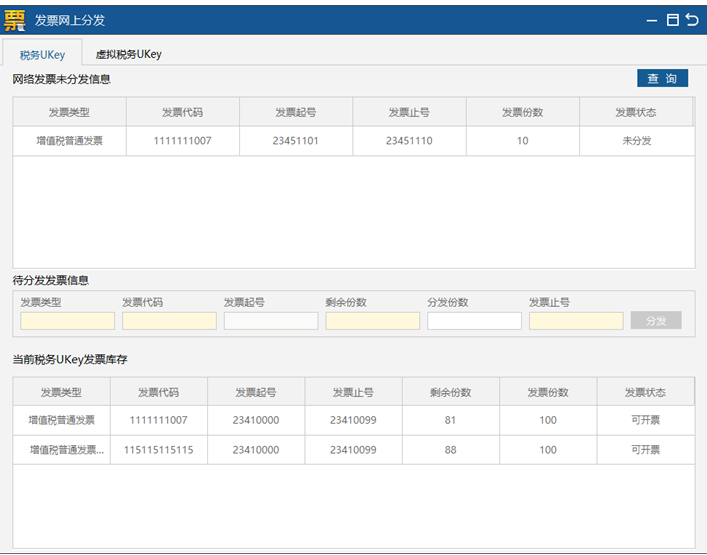Click the 查询 button
The image size is (707, 555).
tap(662, 78)
